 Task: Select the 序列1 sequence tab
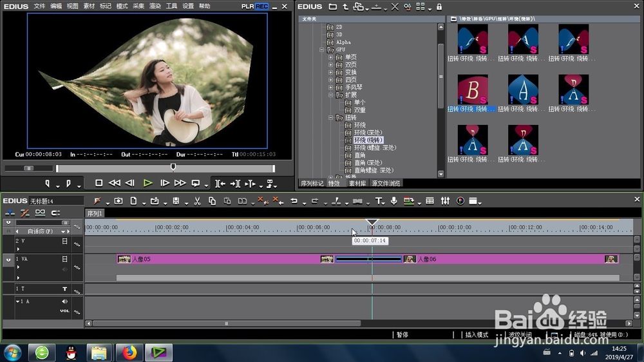95,213
